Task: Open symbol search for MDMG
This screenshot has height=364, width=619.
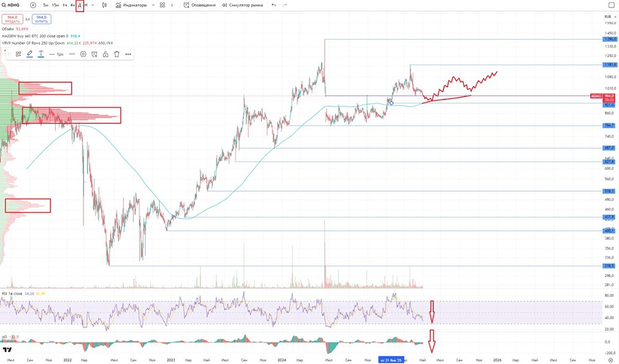Action: pos(11,5)
